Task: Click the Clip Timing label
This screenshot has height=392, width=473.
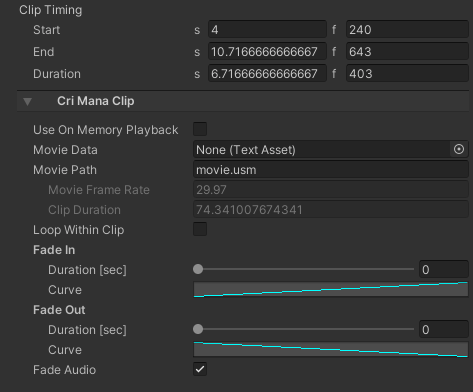Action: click(51, 10)
